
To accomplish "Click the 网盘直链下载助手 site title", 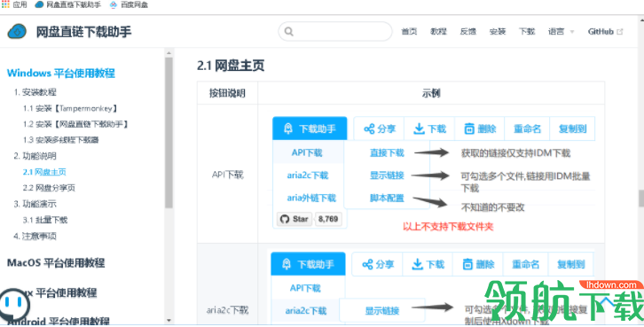I will tap(83, 32).
